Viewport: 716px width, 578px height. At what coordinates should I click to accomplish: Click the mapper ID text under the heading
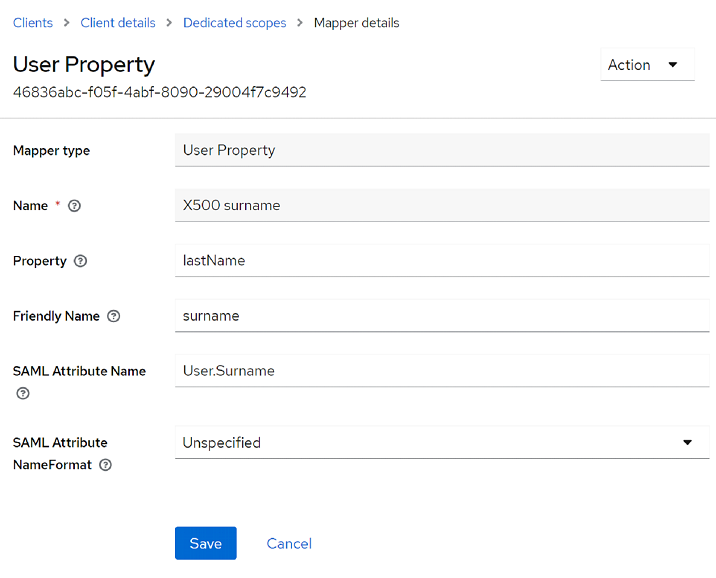click(159, 92)
